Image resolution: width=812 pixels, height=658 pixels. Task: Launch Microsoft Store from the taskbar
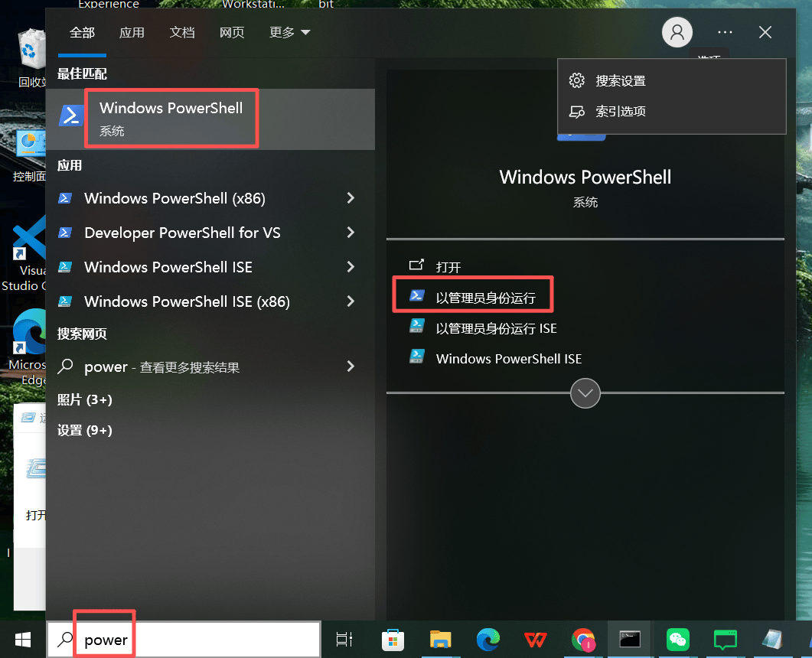393,640
